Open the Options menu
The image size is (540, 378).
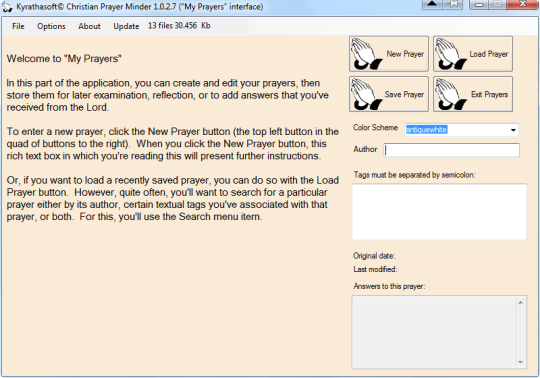(x=51, y=26)
